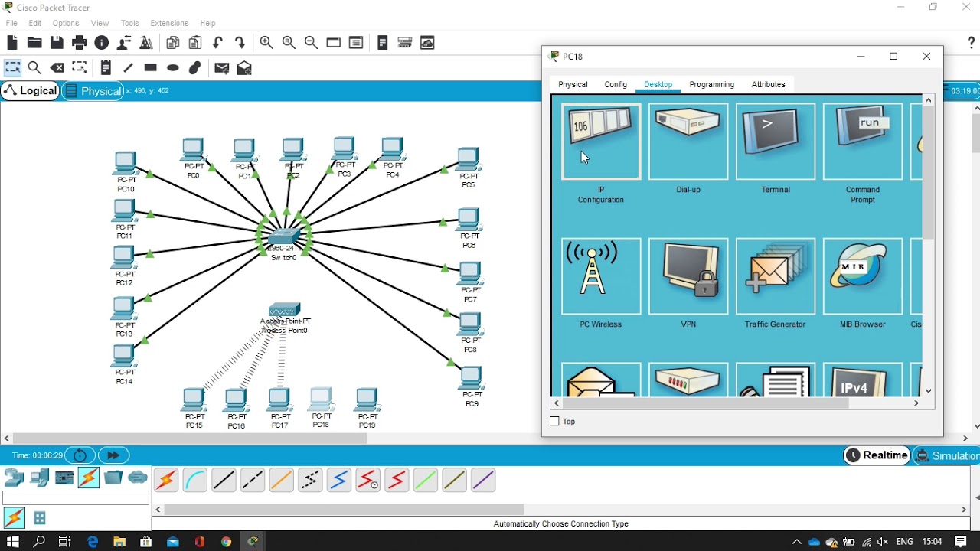Select the Draw Rectangle tool

click(150, 68)
